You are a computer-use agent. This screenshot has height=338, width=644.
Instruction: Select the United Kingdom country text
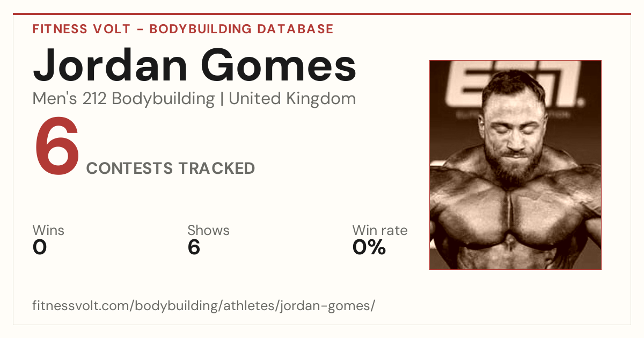click(292, 99)
